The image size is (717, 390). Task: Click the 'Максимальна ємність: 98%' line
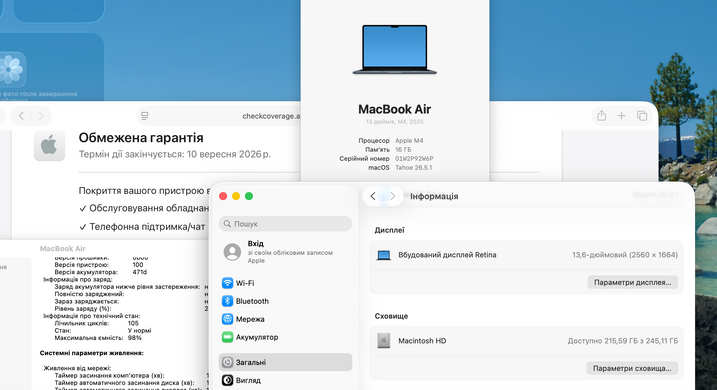pyautogui.click(x=98, y=338)
